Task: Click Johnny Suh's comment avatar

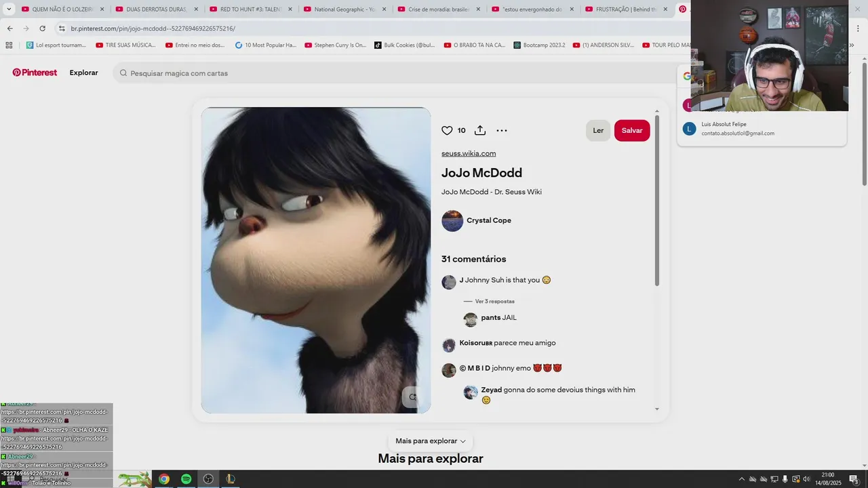Action: pyautogui.click(x=449, y=283)
